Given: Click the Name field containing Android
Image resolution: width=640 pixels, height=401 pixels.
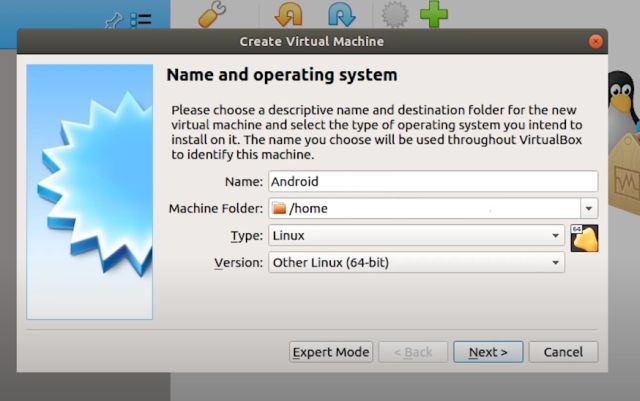Looking at the screenshot, I should click(432, 181).
